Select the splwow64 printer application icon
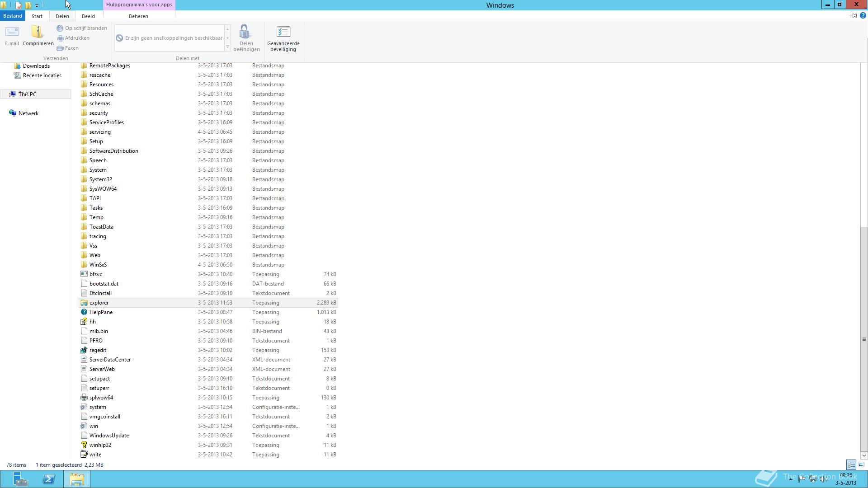This screenshot has width=868, height=488. pos(84,398)
